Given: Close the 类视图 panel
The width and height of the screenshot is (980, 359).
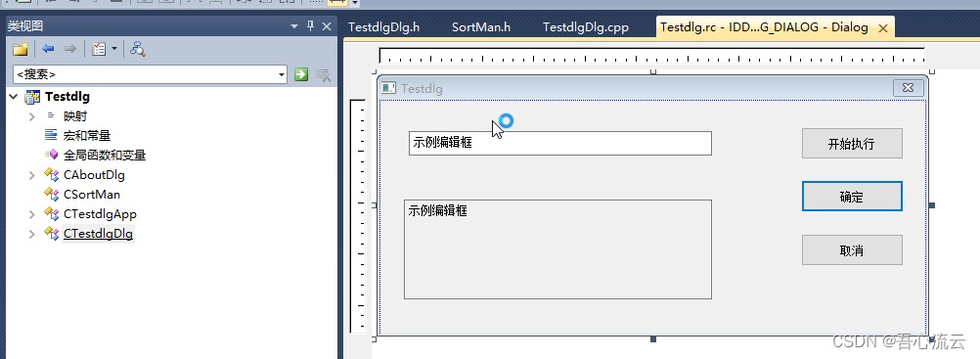Looking at the screenshot, I should pyautogui.click(x=327, y=26).
